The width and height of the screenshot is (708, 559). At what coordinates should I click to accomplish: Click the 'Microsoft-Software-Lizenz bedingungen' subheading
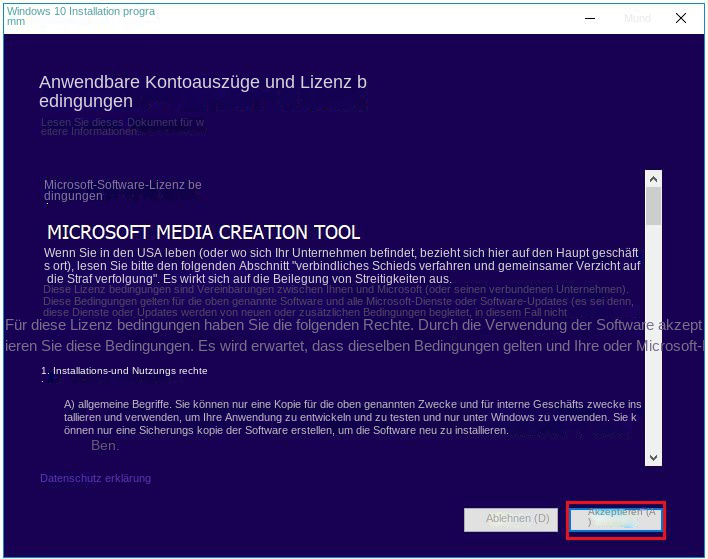[x=122, y=190]
